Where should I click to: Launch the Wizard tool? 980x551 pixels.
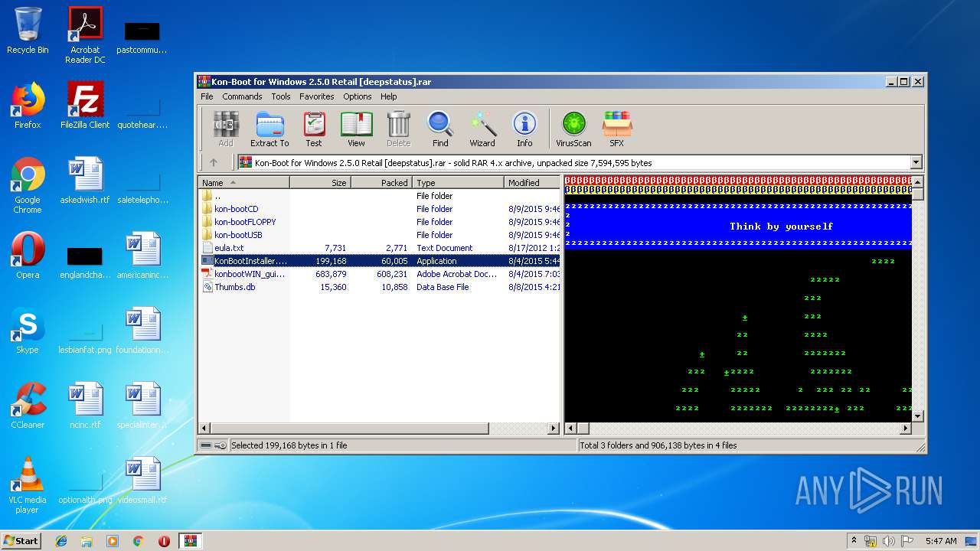(482, 129)
